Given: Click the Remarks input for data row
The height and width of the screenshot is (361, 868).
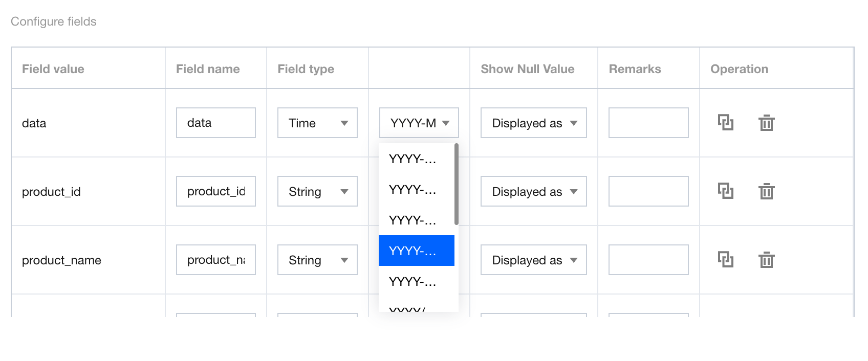Looking at the screenshot, I should tap(648, 123).
